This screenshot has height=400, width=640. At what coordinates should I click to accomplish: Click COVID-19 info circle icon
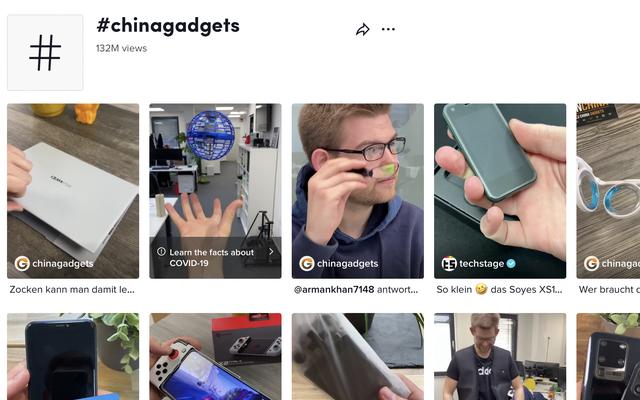[161, 251]
